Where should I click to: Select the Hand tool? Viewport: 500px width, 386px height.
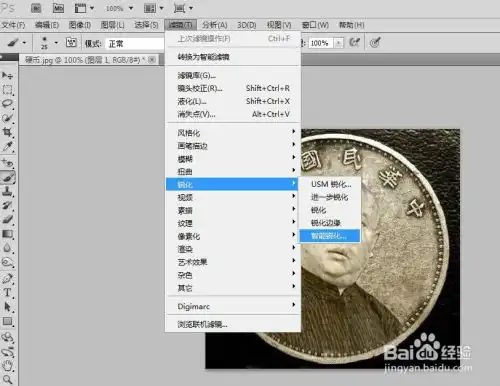click(7, 365)
